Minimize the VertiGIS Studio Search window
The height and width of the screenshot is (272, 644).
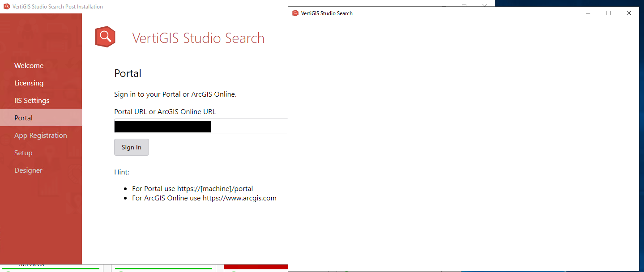588,13
